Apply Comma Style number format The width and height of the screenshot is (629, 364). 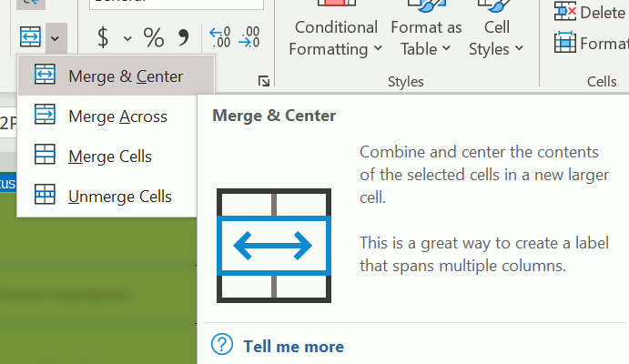coord(184,37)
